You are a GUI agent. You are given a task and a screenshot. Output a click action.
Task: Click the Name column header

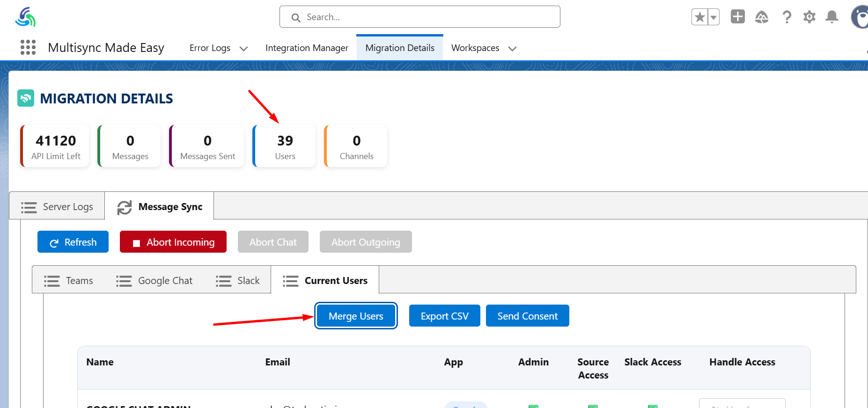point(100,362)
